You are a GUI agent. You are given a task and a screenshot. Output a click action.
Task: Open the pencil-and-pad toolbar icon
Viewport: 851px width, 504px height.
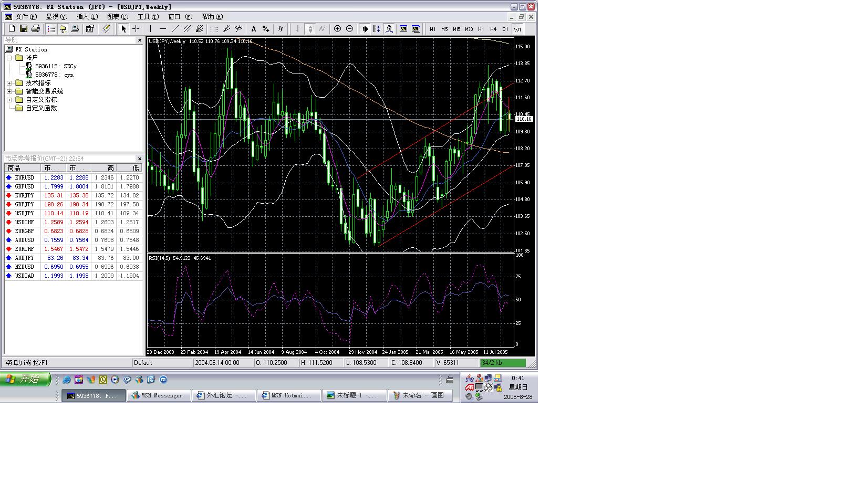coord(106,29)
